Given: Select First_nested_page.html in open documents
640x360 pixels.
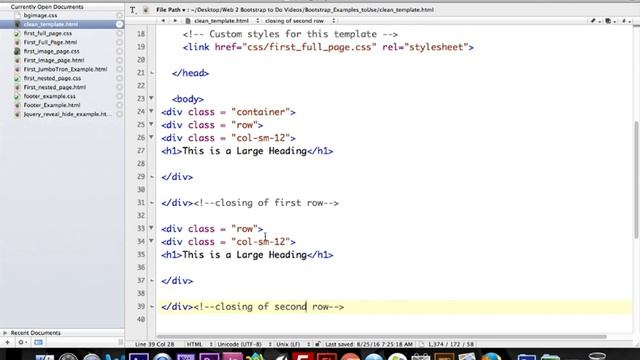Looking at the screenshot, I should 55,87.
